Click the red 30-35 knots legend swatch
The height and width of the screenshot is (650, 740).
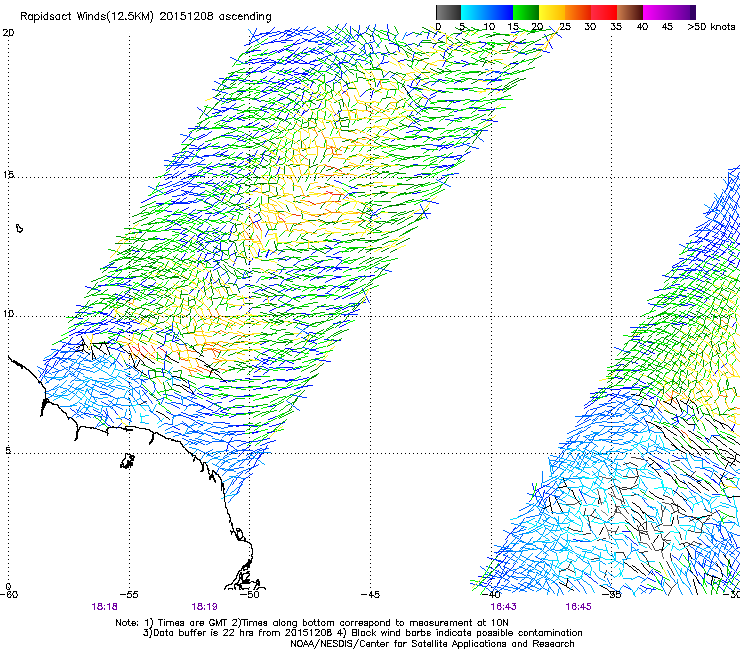pos(604,12)
